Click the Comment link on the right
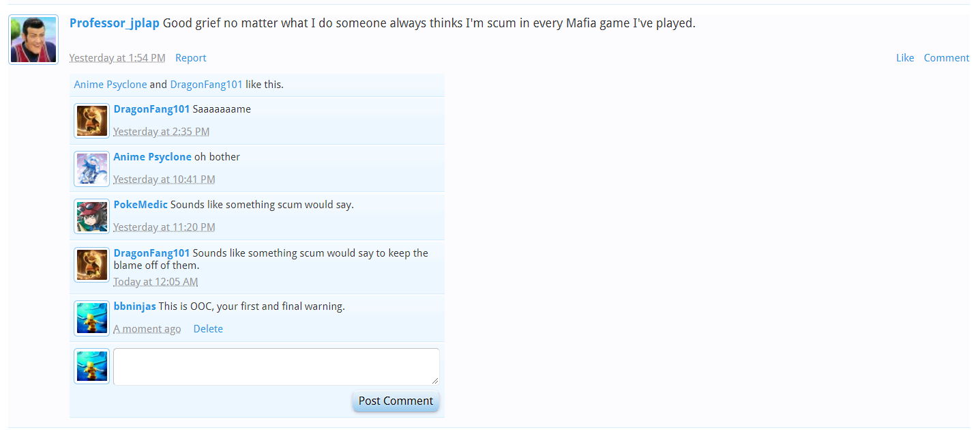 tap(947, 58)
